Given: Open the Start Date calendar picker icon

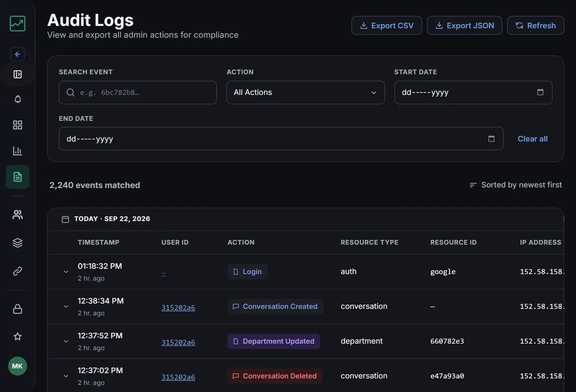Looking at the screenshot, I should coord(540,92).
